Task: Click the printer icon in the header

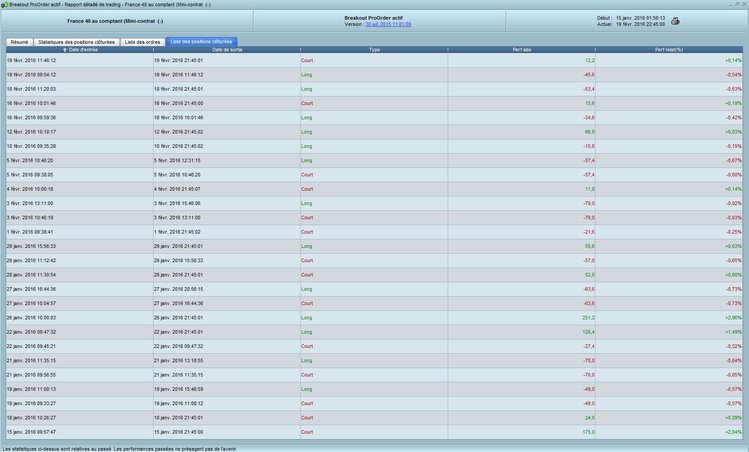Action: [675, 20]
